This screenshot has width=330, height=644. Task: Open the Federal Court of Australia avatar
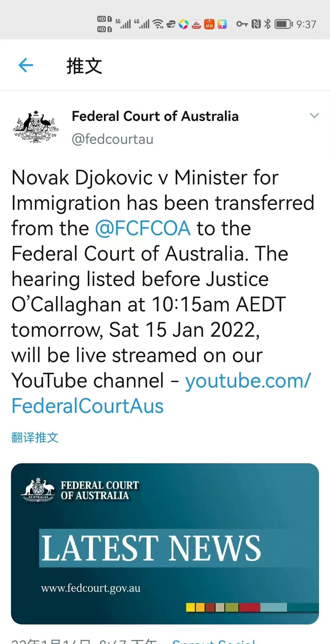pyautogui.click(x=36, y=127)
